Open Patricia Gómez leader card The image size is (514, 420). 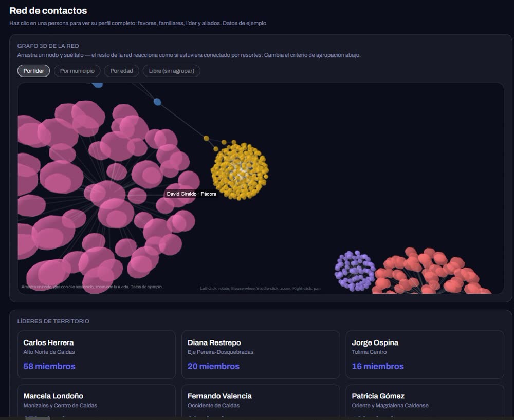425,401
